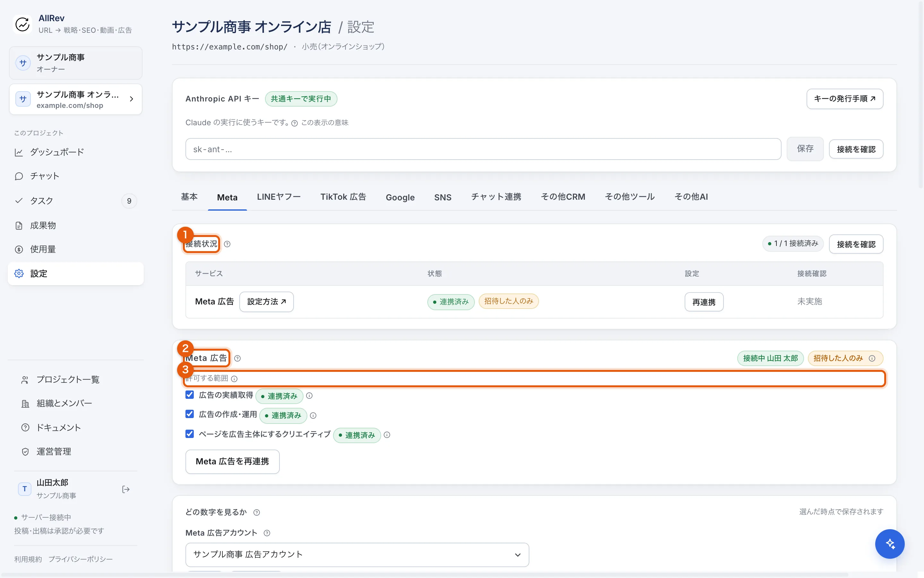Open the プライバシーポリシー link
Screen dimensions: 924x578
click(x=81, y=559)
